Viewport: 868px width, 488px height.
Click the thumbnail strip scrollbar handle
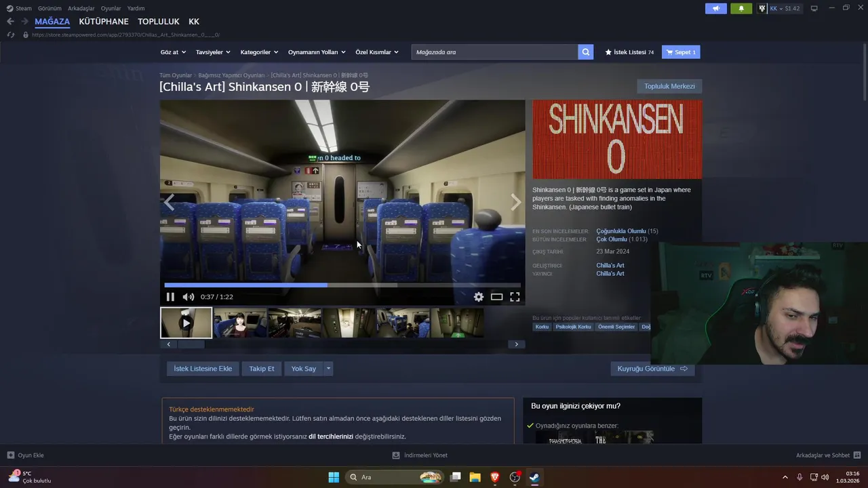(191, 344)
